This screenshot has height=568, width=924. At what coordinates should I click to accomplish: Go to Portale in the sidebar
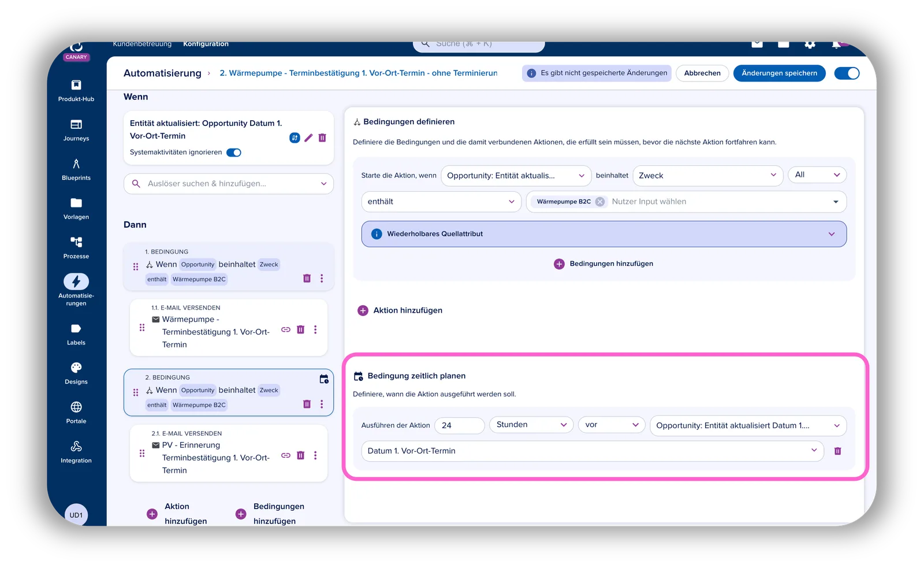76,413
